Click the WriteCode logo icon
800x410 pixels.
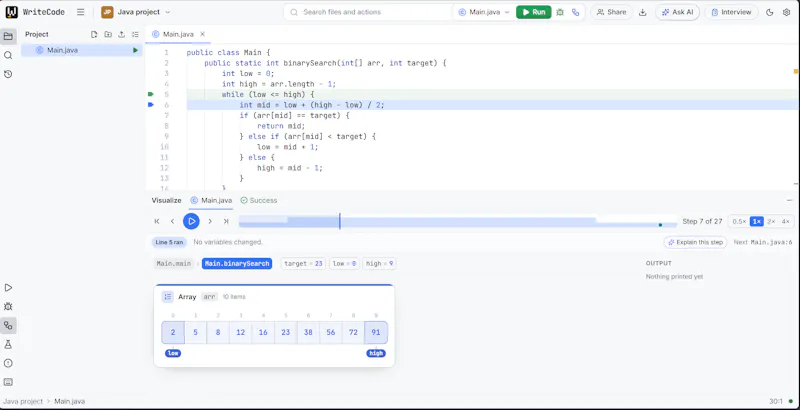[x=12, y=12]
